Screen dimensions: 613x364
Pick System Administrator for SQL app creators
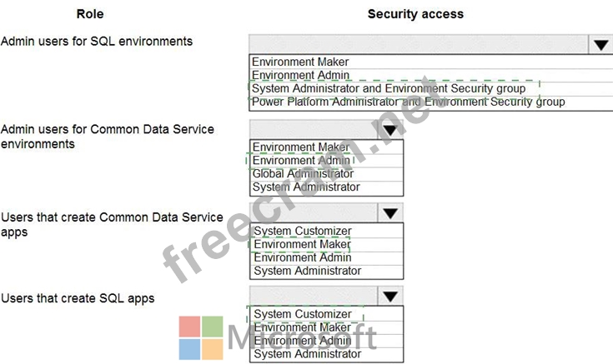click(x=326, y=354)
